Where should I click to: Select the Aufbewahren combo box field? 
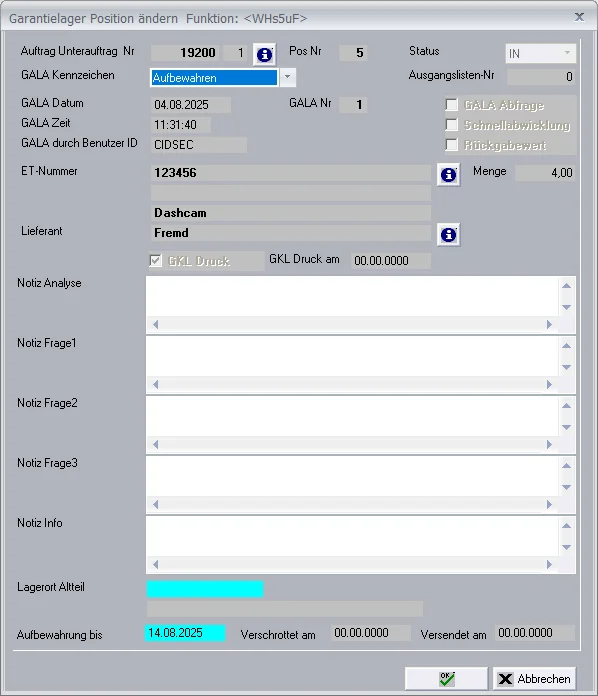[x=214, y=78]
